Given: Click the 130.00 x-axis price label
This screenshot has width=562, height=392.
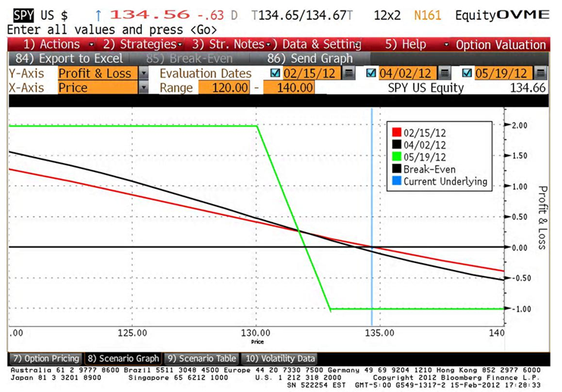Looking at the screenshot, I should click(x=256, y=333).
